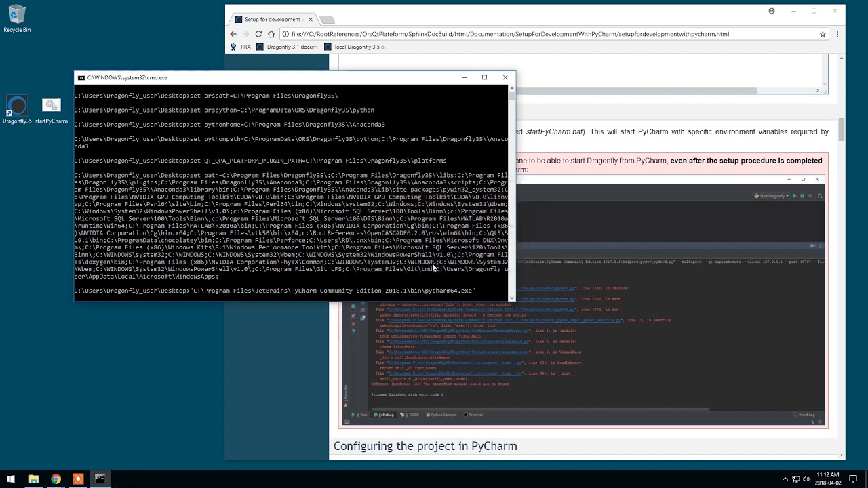Bookmark this page with the star icon
The width and height of the screenshot is (868, 488).
click(823, 34)
